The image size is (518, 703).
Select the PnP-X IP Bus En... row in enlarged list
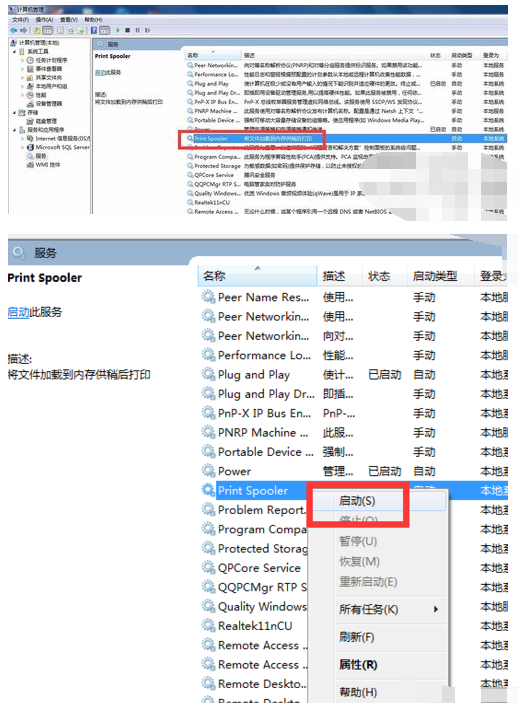click(x=354, y=413)
